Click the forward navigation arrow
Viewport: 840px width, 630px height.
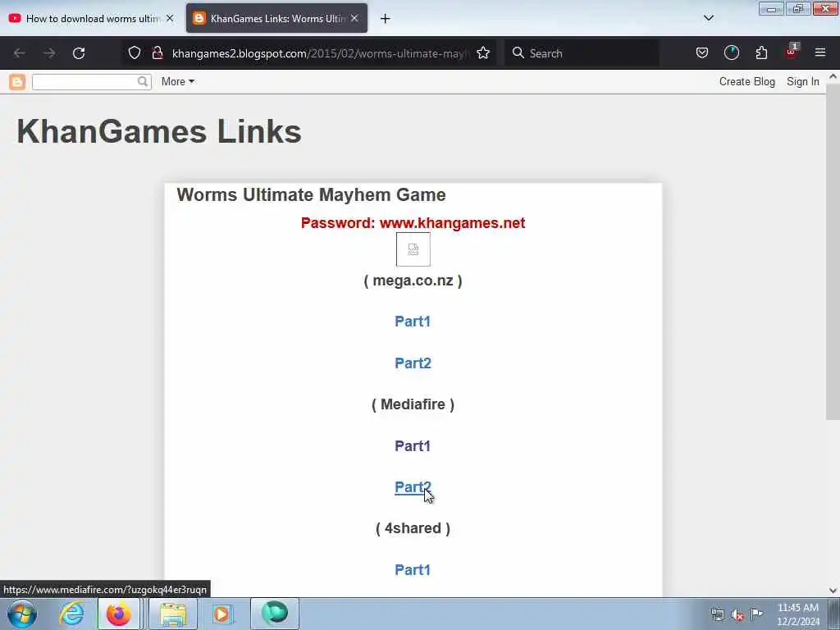pos(49,53)
